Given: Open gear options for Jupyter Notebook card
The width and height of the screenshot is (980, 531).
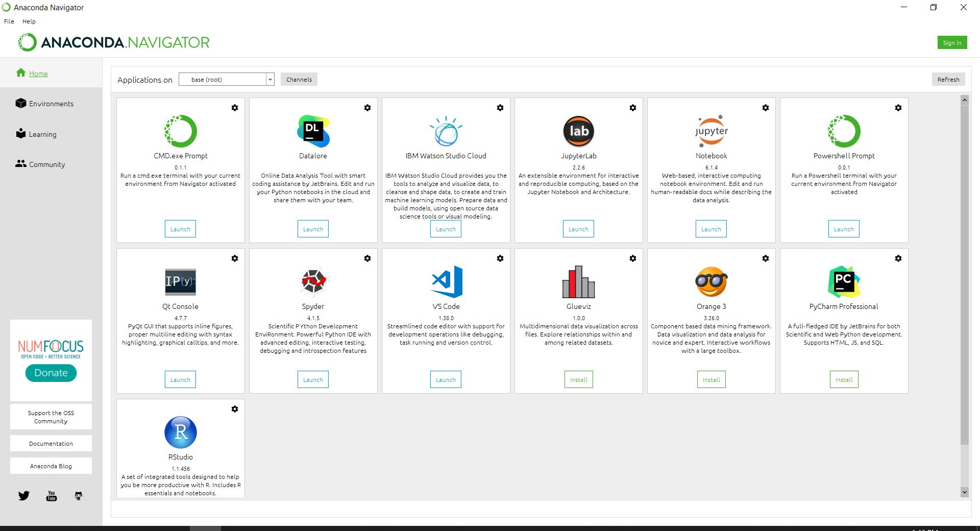Looking at the screenshot, I should click(x=766, y=108).
